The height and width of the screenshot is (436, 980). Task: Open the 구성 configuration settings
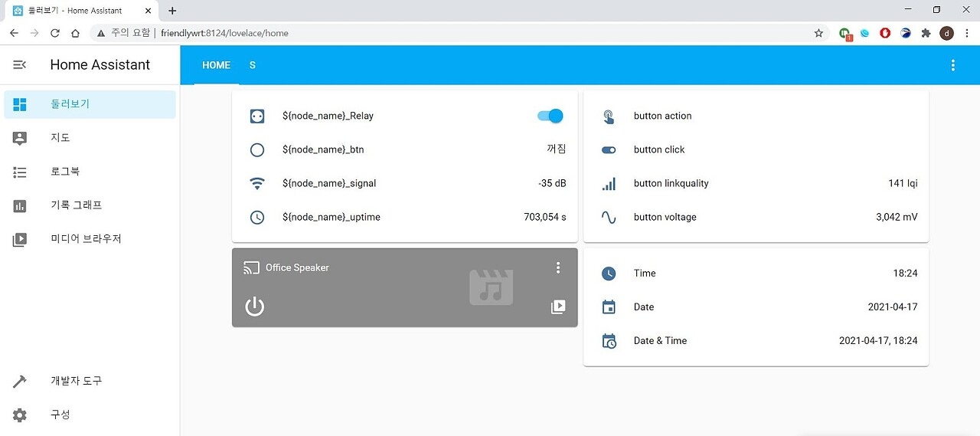(60, 415)
